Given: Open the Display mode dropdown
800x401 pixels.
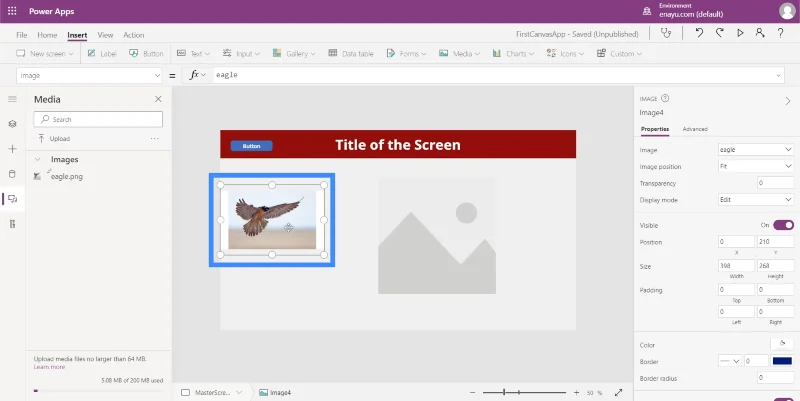Looking at the screenshot, I should click(756, 199).
